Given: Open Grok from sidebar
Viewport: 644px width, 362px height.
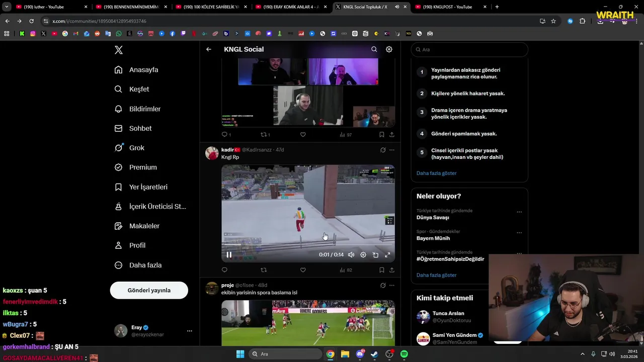Looking at the screenshot, I should (x=130, y=148).
